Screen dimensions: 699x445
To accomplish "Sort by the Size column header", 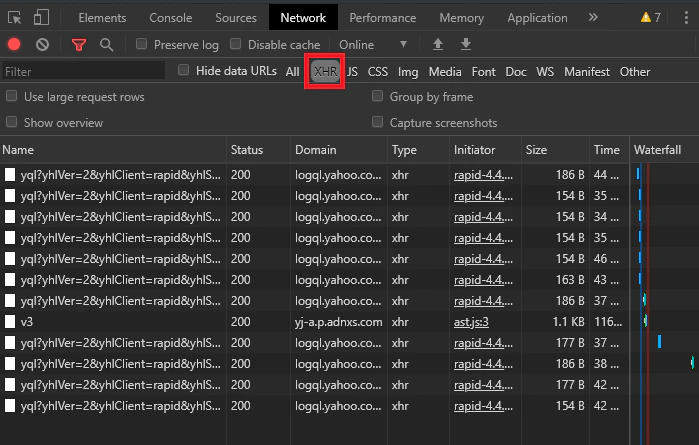I will pyautogui.click(x=555, y=150).
